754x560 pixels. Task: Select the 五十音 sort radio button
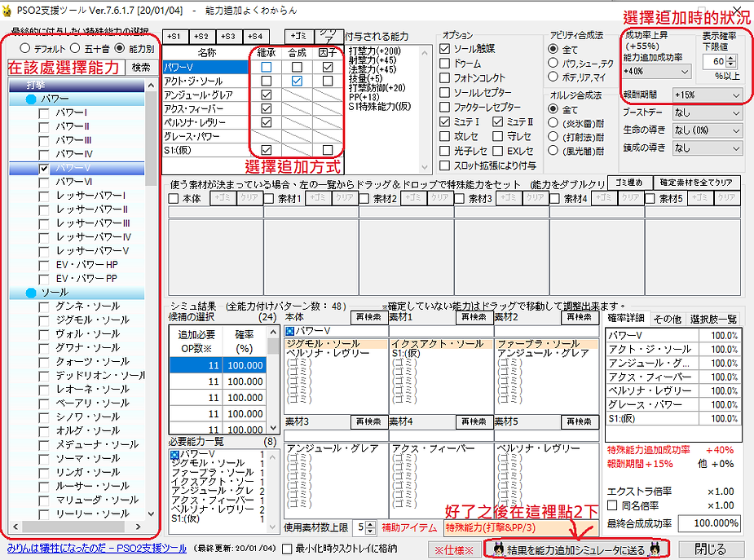click(x=75, y=48)
